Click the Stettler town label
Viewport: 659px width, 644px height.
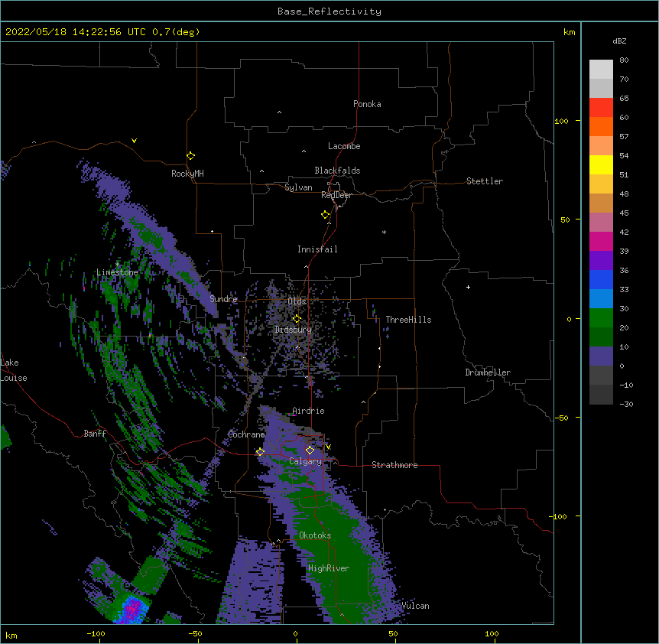[x=484, y=181]
